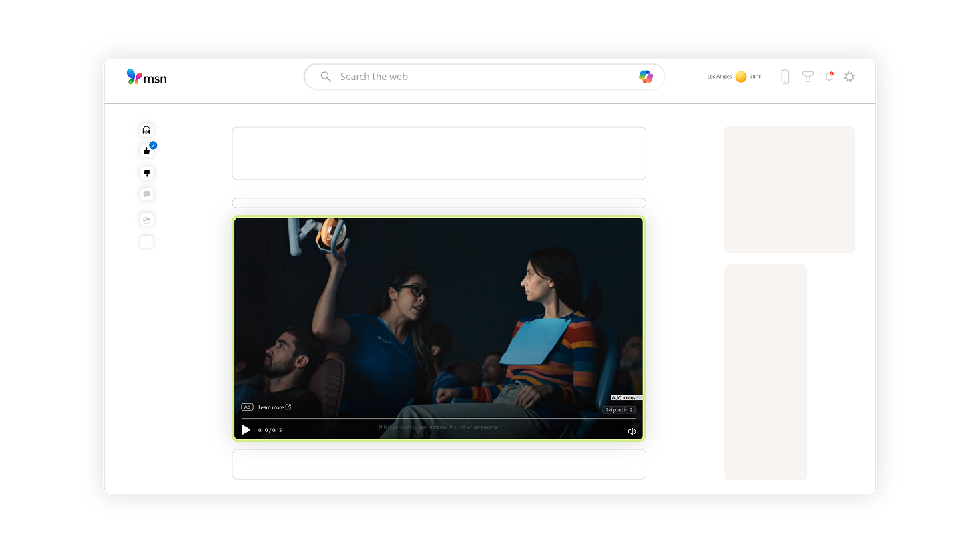Open AdChoices options on the video
This screenshot has width=980, height=553.
pyautogui.click(x=624, y=397)
